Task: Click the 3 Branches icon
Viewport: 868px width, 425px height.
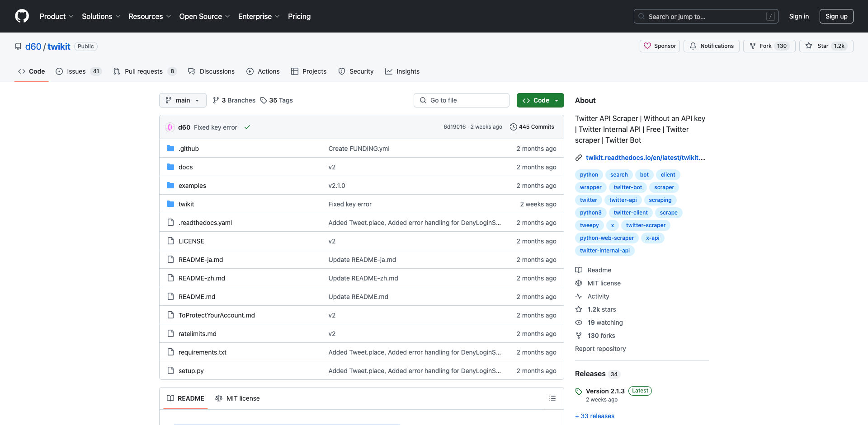Action: (x=216, y=100)
